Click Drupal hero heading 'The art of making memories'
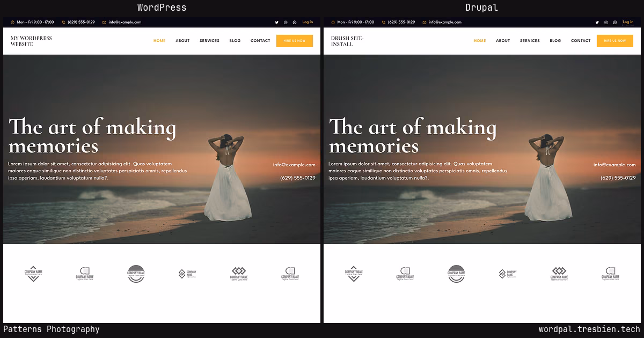This screenshot has width=644, height=338. [x=413, y=136]
